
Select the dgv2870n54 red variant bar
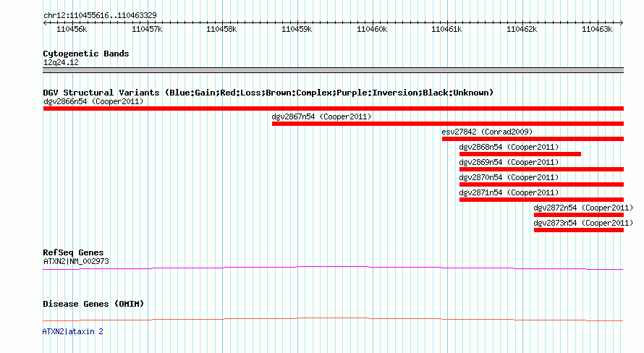point(541,184)
